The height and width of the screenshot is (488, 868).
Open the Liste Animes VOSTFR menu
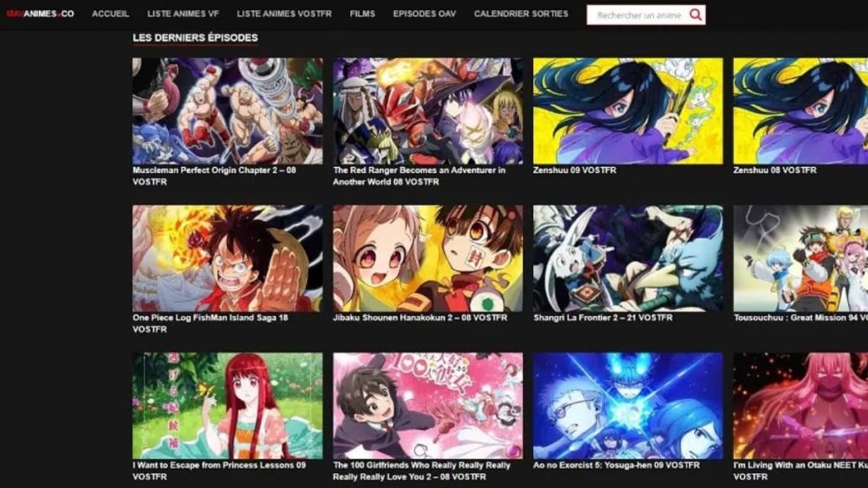pyautogui.click(x=284, y=14)
